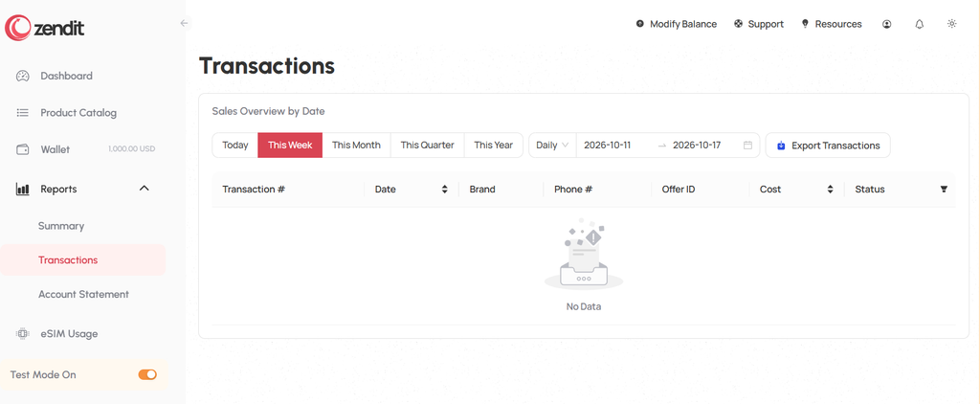Sort by Date column arrows
The width and height of the screenshot is (980, 404).
point(444,190)
